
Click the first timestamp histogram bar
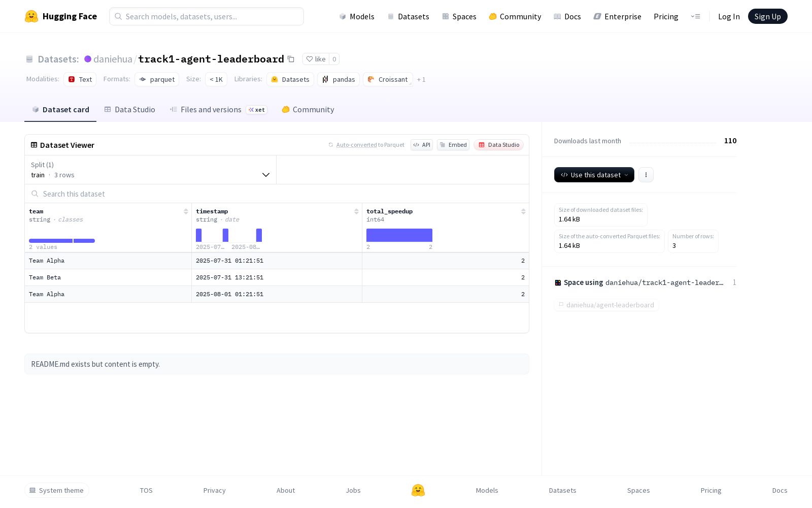199,235
